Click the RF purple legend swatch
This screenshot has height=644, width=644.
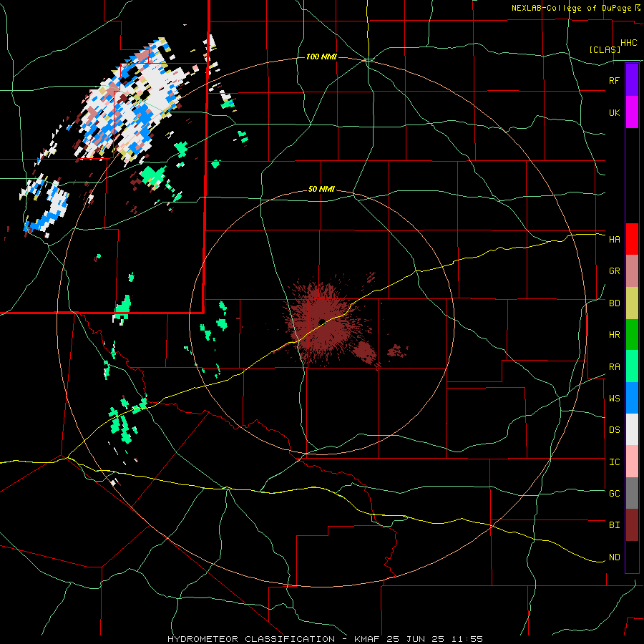coord(632,80)
